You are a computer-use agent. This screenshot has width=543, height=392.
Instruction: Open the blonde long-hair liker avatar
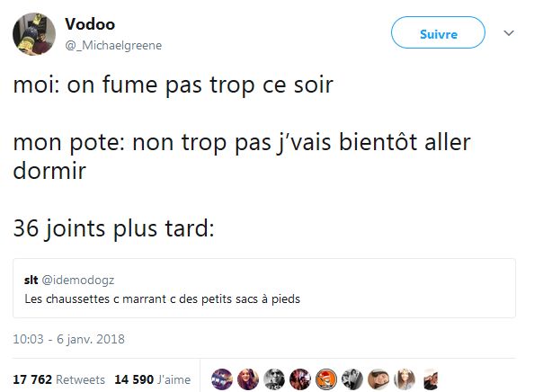point(405,379)
